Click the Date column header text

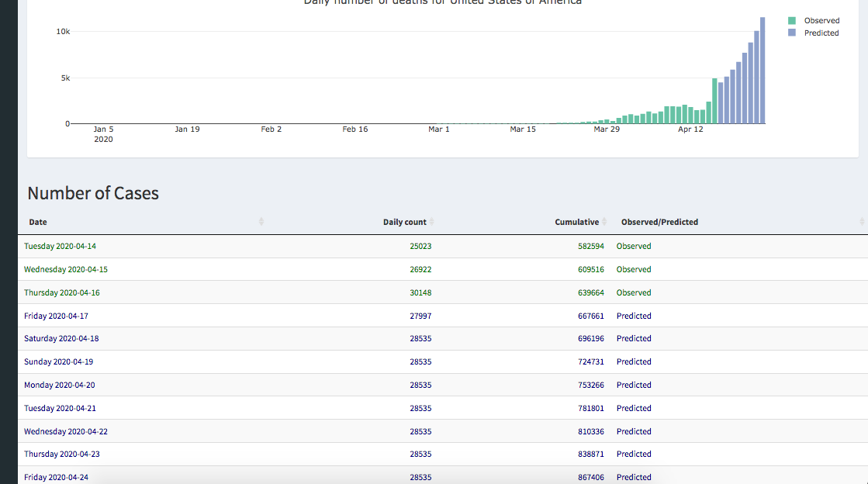(38, 222)
